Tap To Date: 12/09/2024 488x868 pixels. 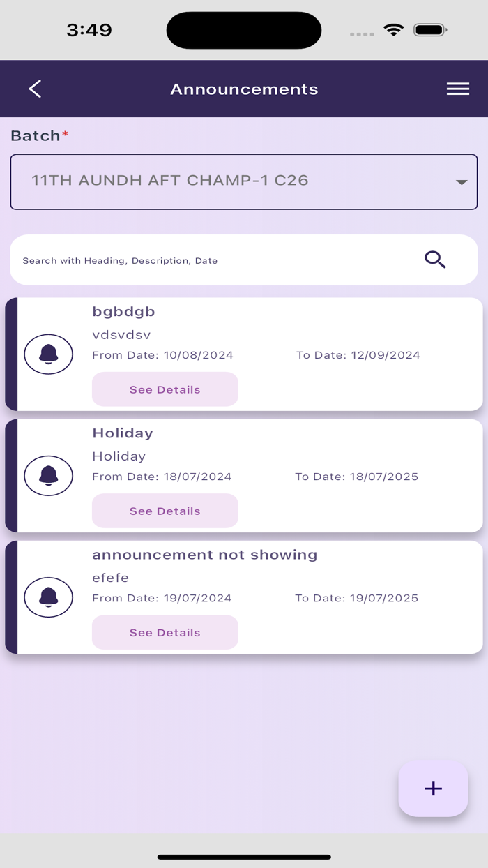358,355
